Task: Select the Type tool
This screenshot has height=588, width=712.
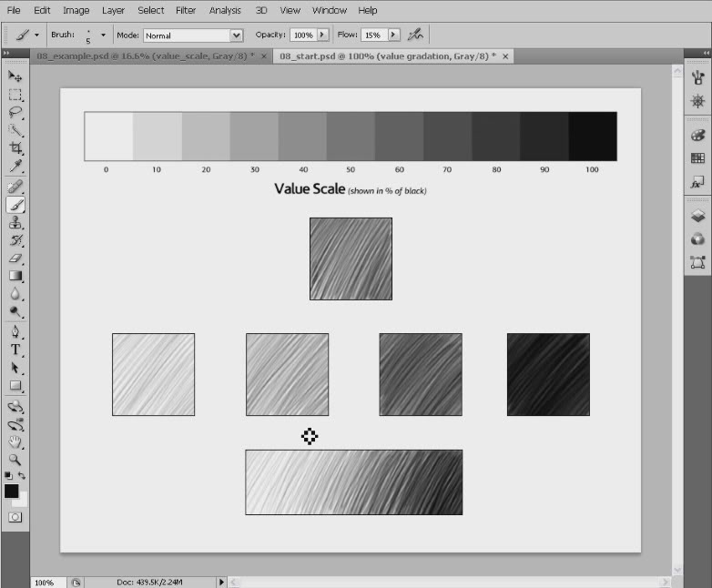Action: (15, 350)
